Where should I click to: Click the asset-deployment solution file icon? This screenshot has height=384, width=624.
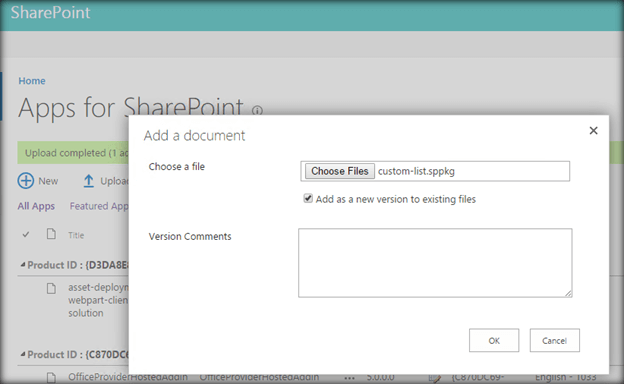[x=51, y=288]
